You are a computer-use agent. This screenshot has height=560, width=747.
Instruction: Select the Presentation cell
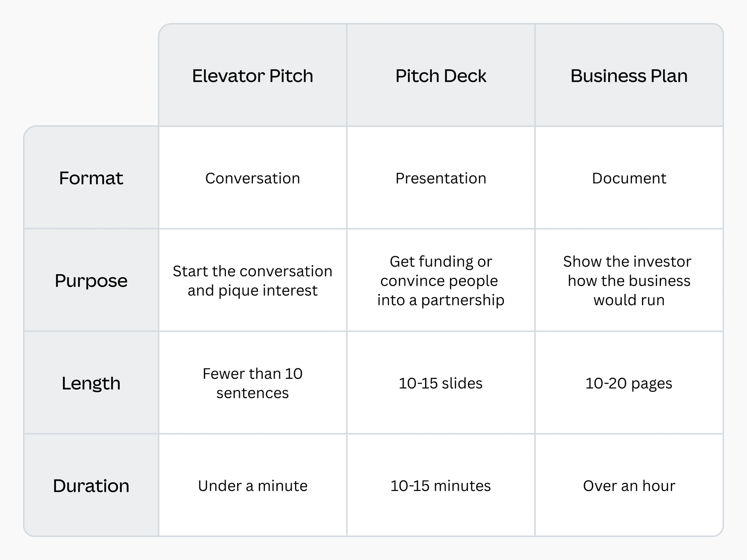pyautogui.click(x=441, y=178)
